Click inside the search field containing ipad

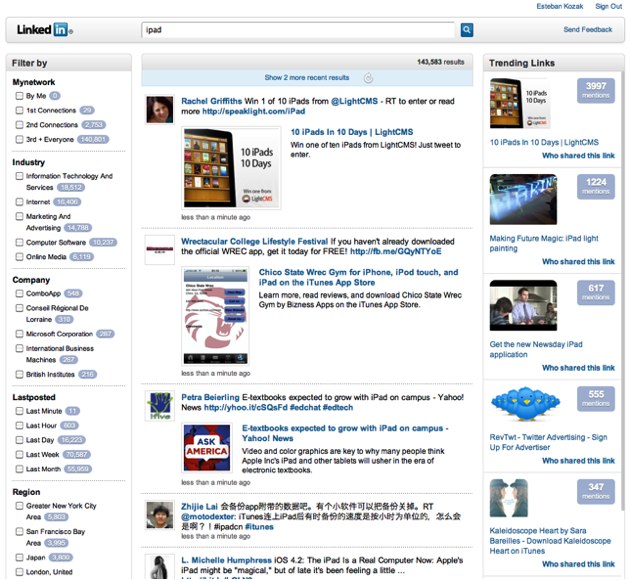coord(298,30)
